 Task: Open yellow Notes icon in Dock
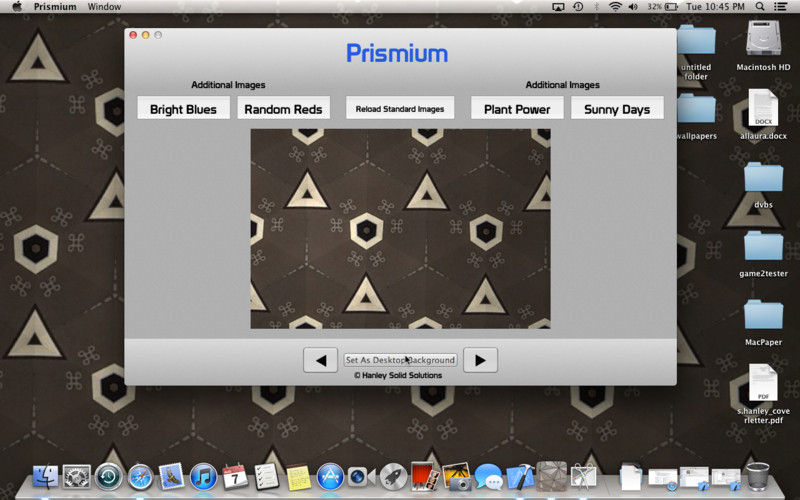[298, 477]
